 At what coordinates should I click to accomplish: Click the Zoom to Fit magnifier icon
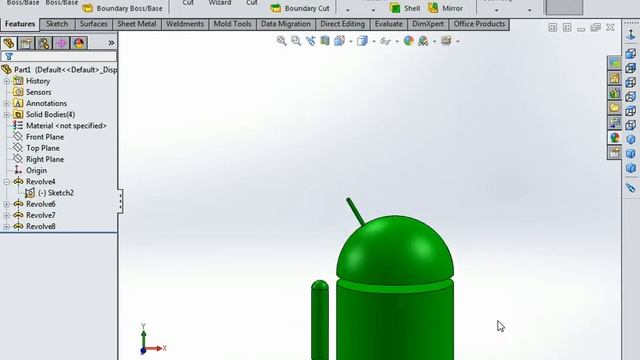[x=281, y=41]
